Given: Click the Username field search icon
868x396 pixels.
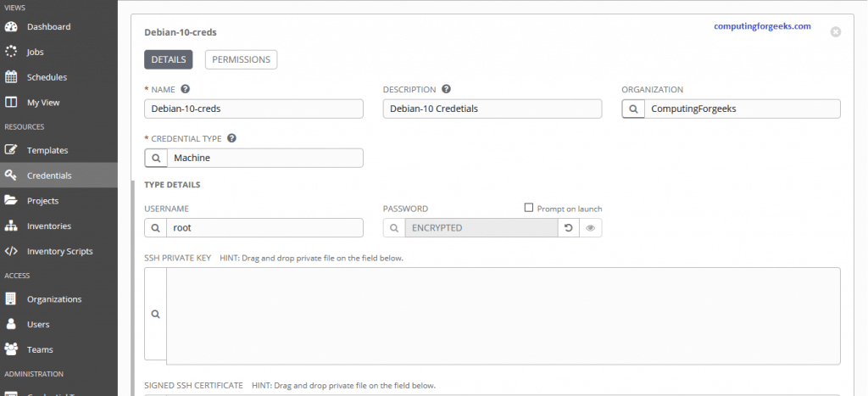Looking at the screenshot, I should [156, 227].
